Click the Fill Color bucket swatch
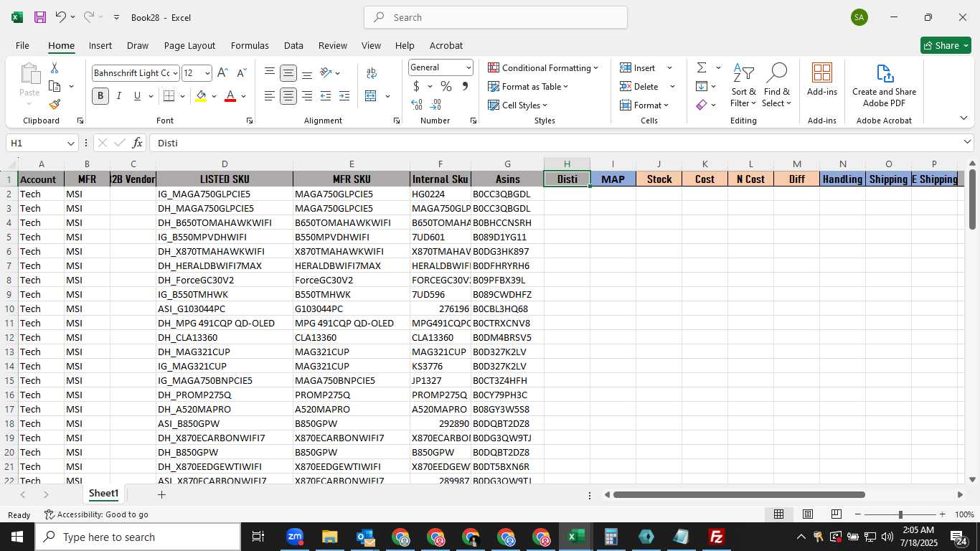This screenshot has width=980, height=551. [x=202, y=96]
